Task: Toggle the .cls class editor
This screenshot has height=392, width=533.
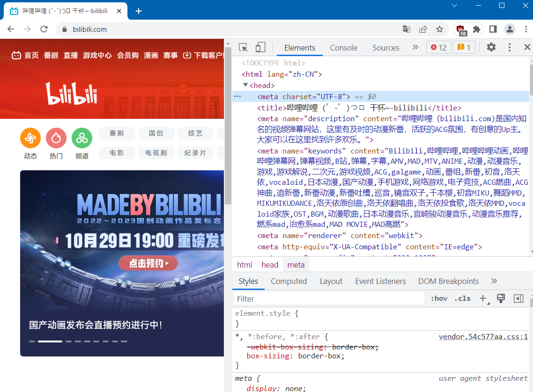Action: pos(462,298)
